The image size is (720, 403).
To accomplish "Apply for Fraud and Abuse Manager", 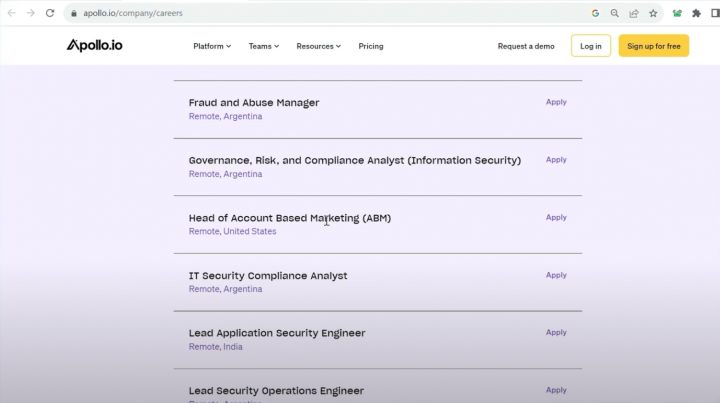I will (556, 102).
